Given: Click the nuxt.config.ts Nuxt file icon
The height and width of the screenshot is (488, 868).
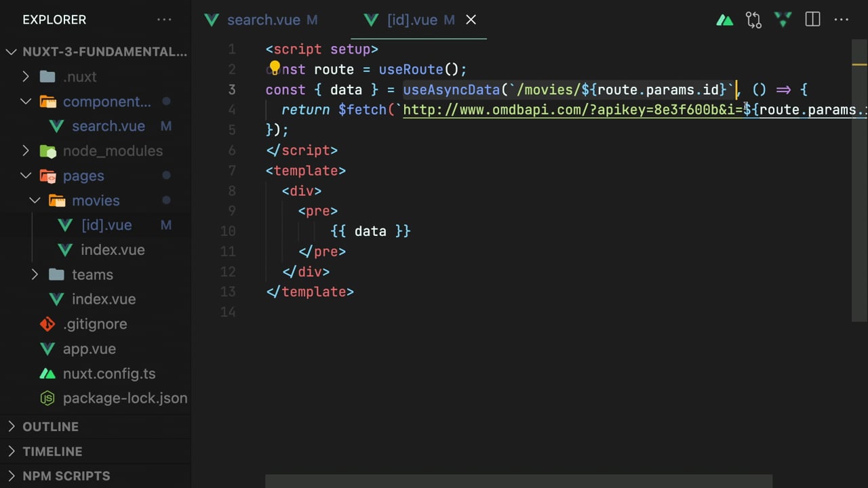Looking at the screenshot, I should click(47, 373).
